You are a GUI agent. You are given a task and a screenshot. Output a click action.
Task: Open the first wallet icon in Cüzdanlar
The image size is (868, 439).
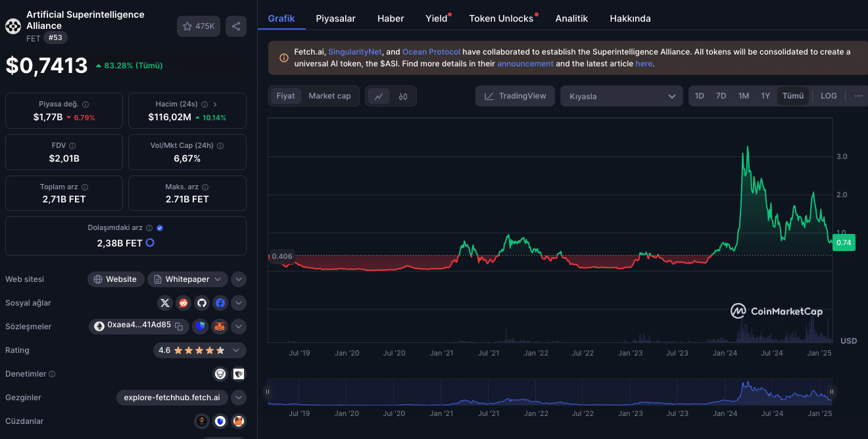tap(202, 421)
